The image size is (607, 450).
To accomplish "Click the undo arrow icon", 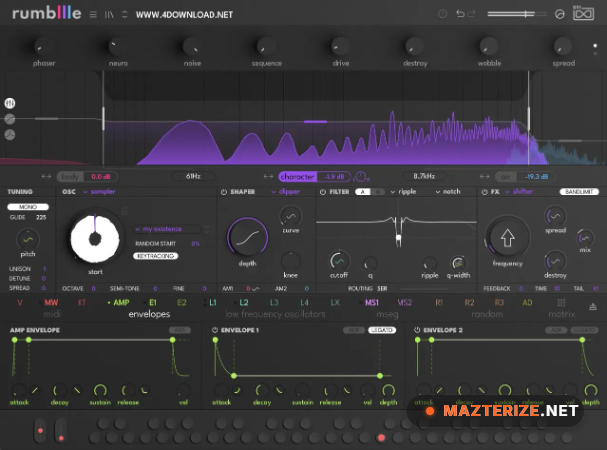I will (x=460, y=14).
